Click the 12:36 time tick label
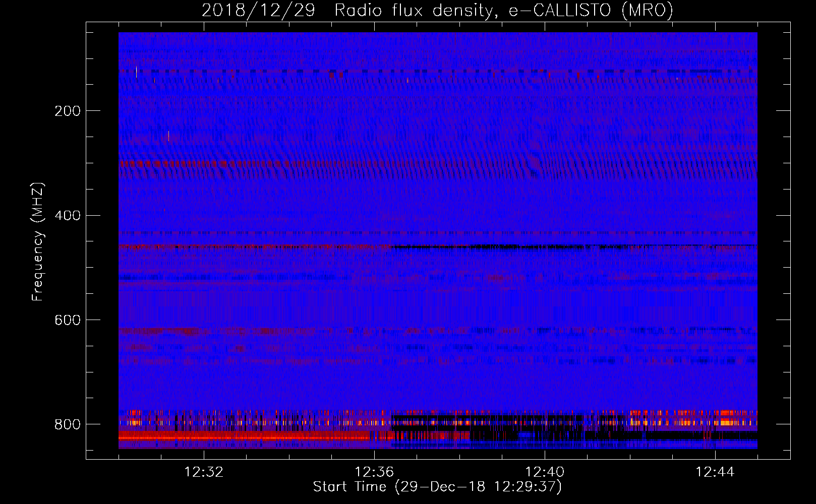 374,472
